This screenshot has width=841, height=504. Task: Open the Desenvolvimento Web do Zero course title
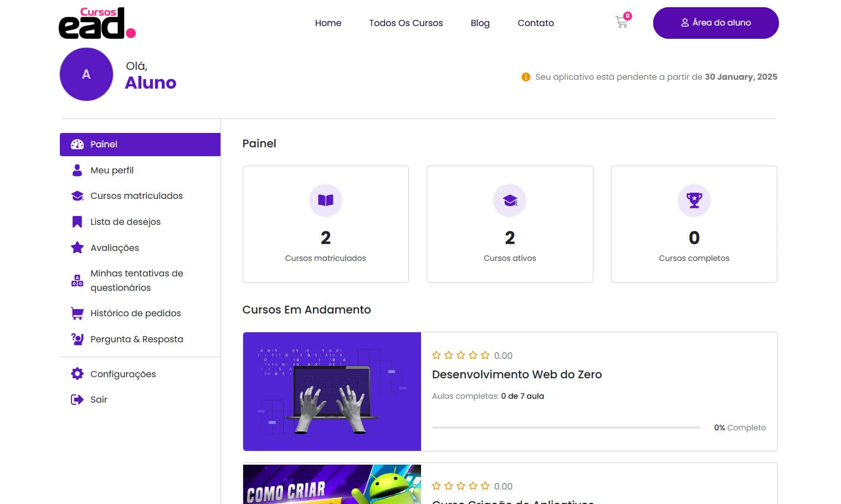coord(516,374)
